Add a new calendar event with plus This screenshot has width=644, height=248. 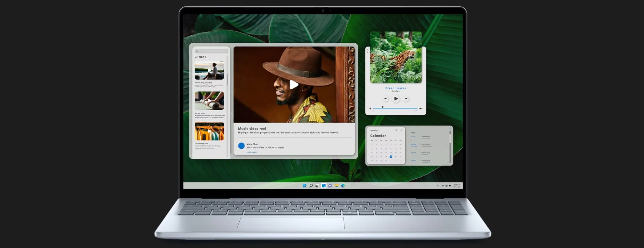tap(401, 130)
